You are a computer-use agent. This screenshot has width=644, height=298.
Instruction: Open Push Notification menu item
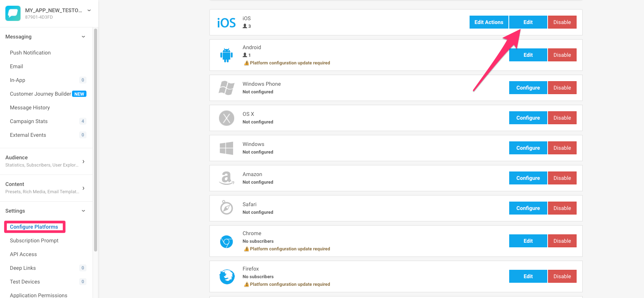[x=30, y=53]
